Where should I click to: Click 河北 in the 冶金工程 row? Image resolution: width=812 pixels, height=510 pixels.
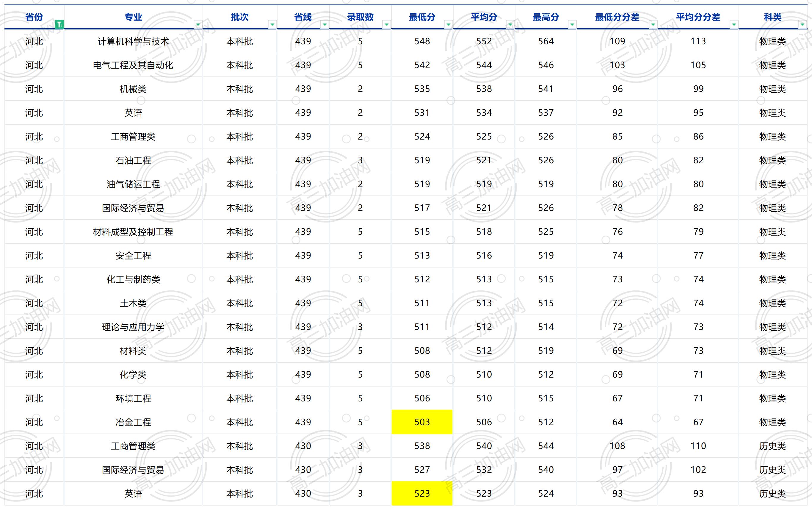pos(34,422)
